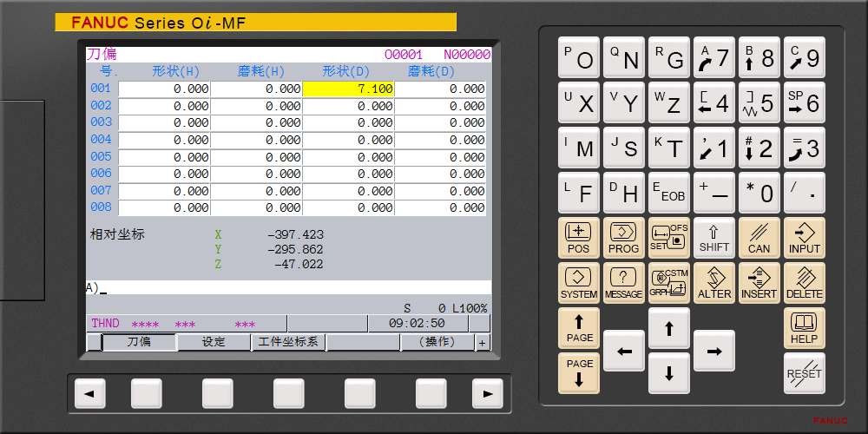Select the CSTM/GRPH graphics key
The height and width of the screenshot is (434, 868).
point(668,283)
